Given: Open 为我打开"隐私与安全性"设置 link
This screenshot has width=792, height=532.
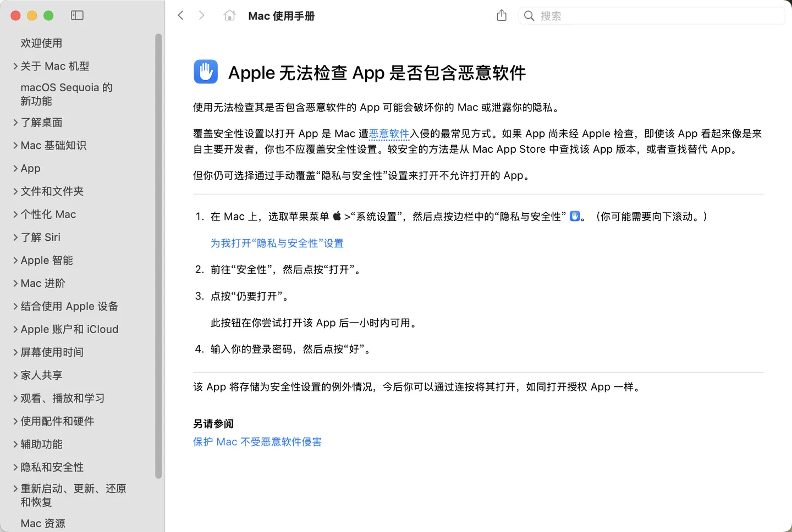Looking at the screenshot, I should click(x=277, y=243).
